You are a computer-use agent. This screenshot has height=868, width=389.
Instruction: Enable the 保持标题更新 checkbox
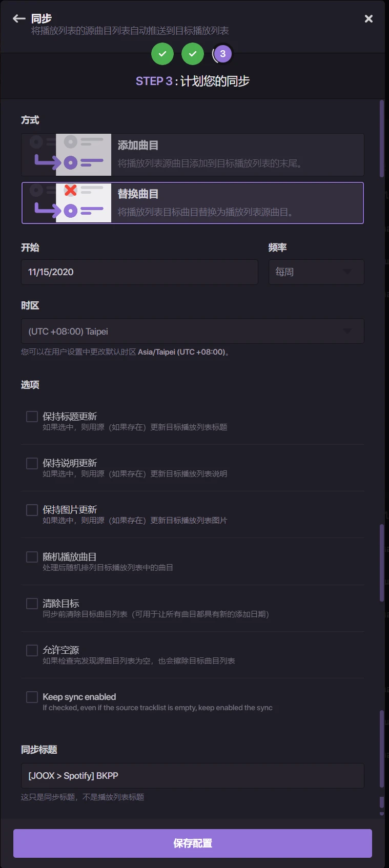point(32,417)
